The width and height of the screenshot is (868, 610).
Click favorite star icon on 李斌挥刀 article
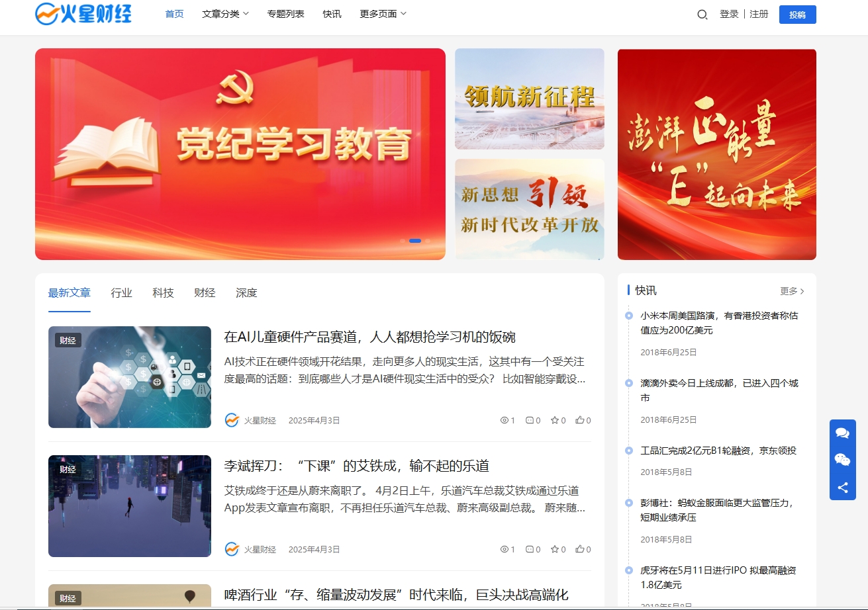click(x=554, y=549)
